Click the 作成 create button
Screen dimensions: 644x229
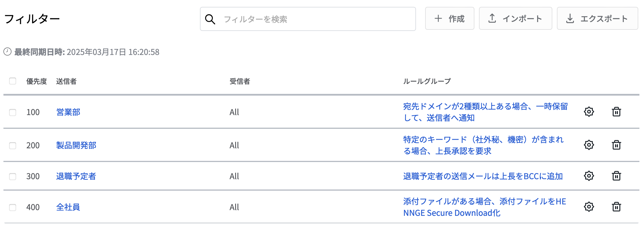449,19
